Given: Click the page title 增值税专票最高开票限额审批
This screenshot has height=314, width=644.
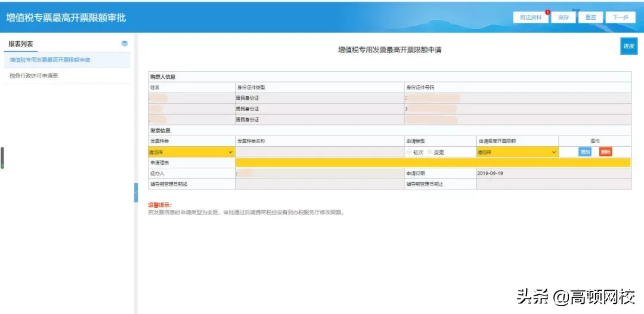Looking at the screenshot, I should pos(66,18).
